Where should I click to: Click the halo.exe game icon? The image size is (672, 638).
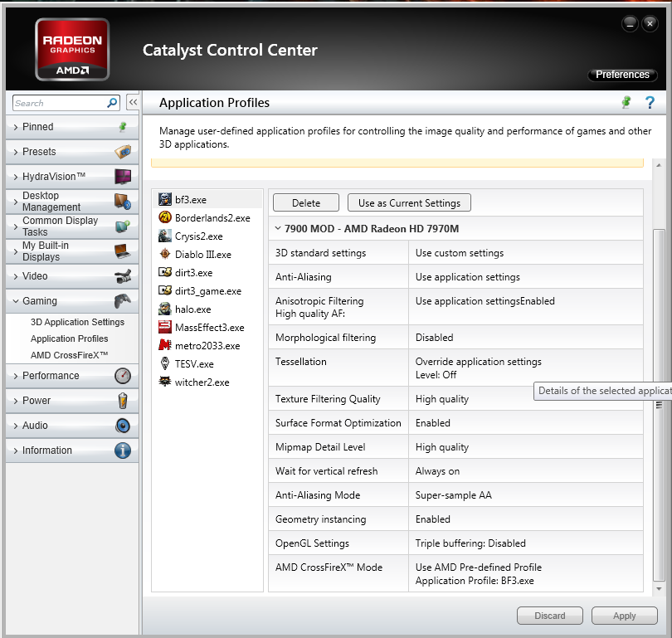coord(165,309)
